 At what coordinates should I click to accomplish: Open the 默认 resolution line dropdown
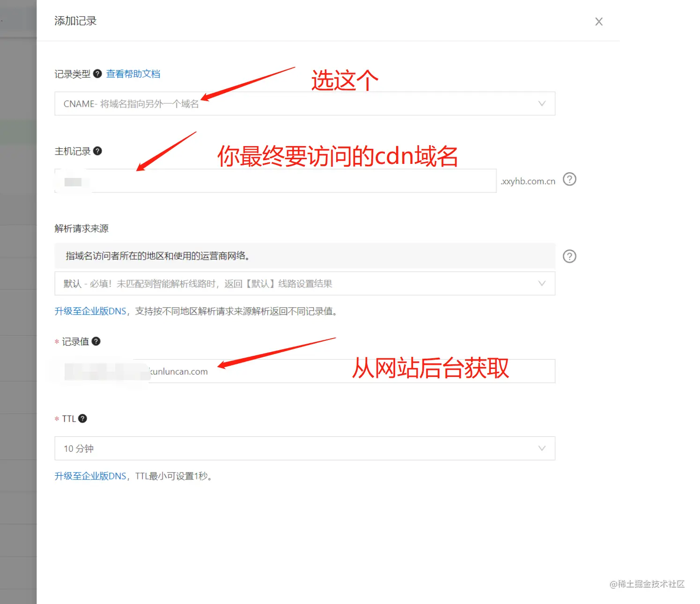pyautogui.click(x=304, y=283)
